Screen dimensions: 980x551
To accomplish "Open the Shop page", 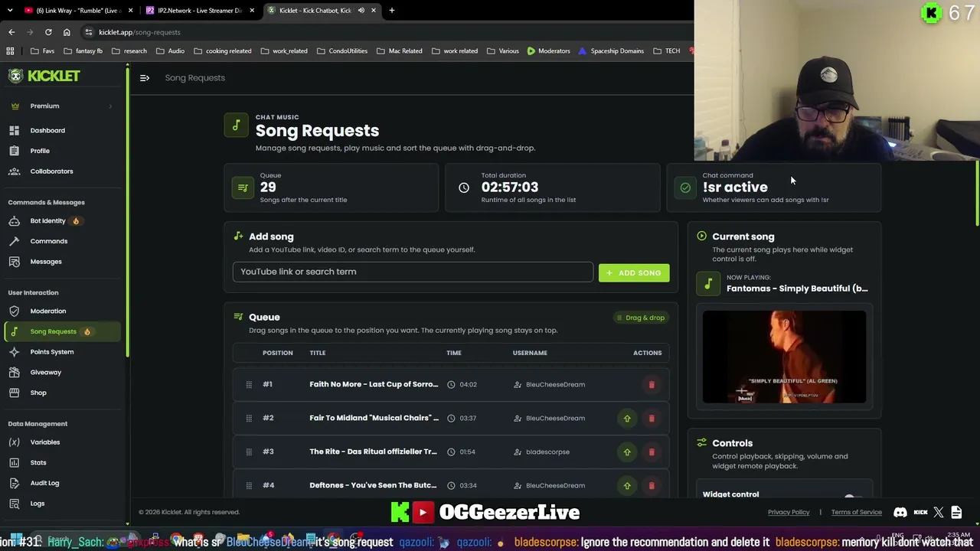I will point(38,393).
